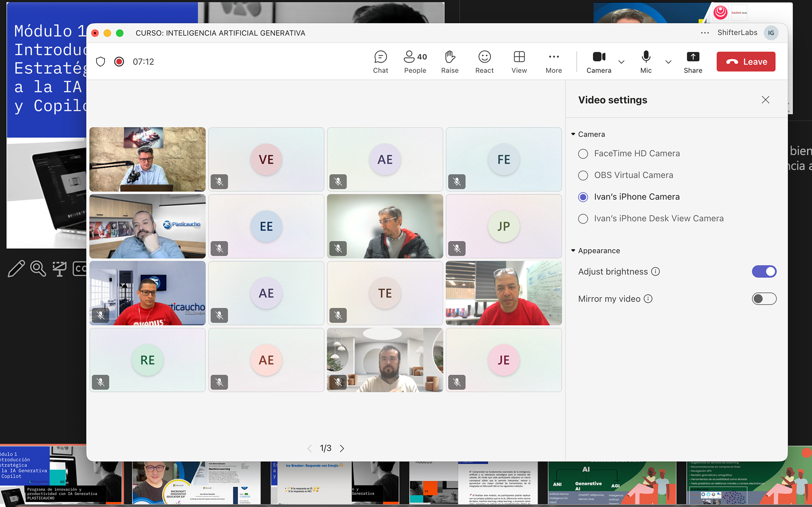Open the Chat panel
The height and width of the screenshot is (507, 812).
pos(380,62)
